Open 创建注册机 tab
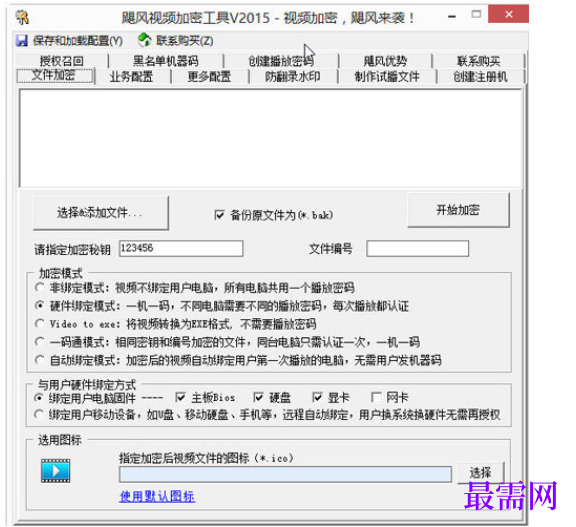The width and height of the screenshot is (576, 527). pos(480,77)
